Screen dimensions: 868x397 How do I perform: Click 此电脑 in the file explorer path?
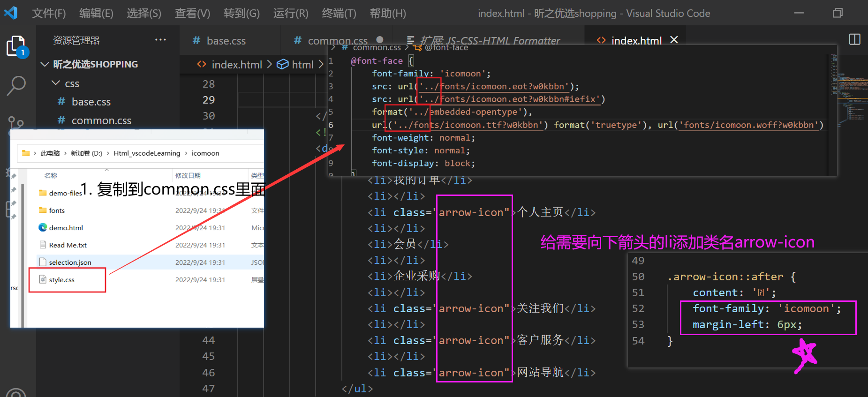[50, 153]
